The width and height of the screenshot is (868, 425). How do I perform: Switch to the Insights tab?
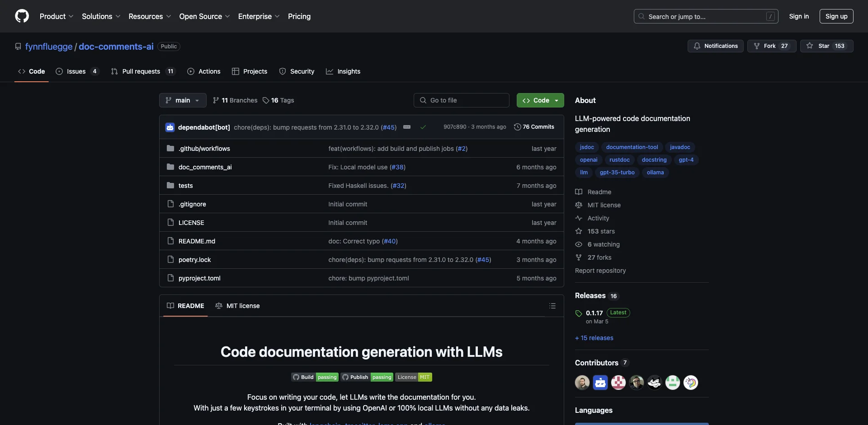(343, 71)
